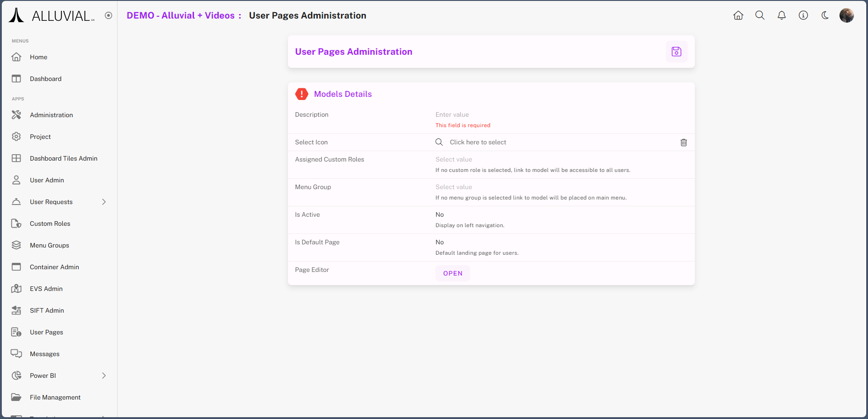Screen dimensions: 868x419
Task: Go to Custom Roles in sidebar
Action: coord(50,224)
